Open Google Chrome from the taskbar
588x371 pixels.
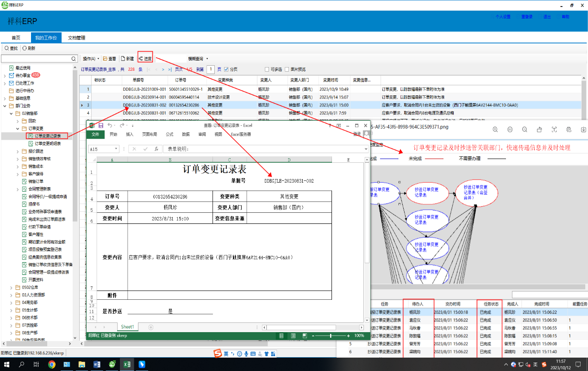click(x=52, y=365)
